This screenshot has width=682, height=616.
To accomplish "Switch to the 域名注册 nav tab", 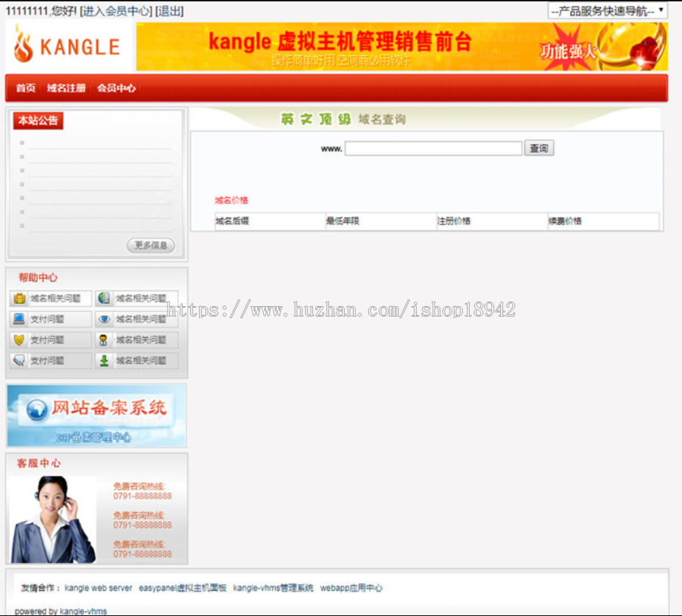I will pyautogui.click(x=67, y=88).
